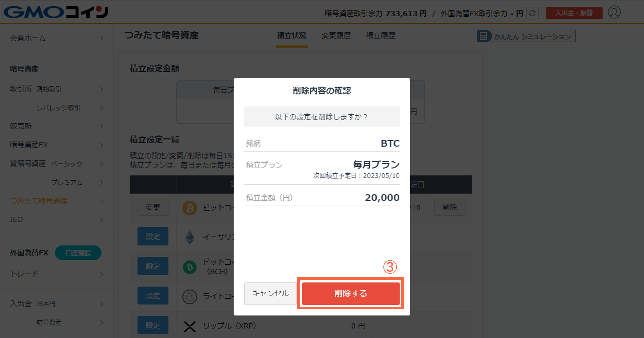Click the 入出金・振替 red button
644x338 pixels.
click(x=574, y=13)
